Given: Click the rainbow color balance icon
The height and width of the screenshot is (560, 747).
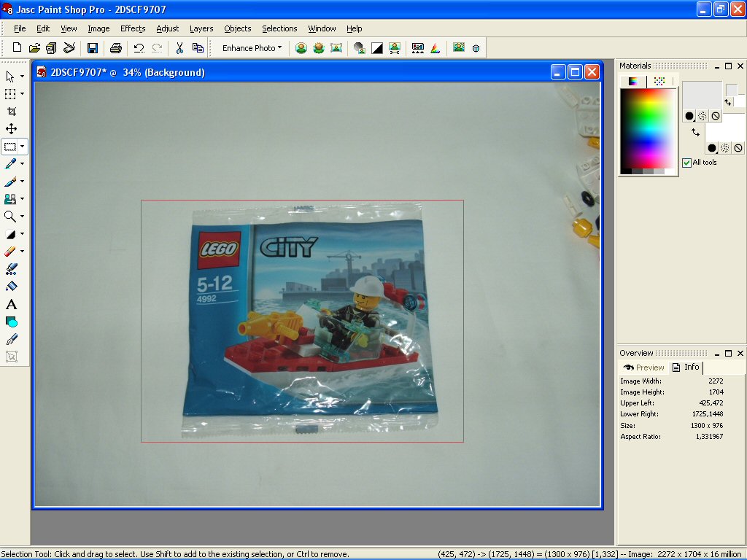Looking at the screenshot, I should click(435, 47).
